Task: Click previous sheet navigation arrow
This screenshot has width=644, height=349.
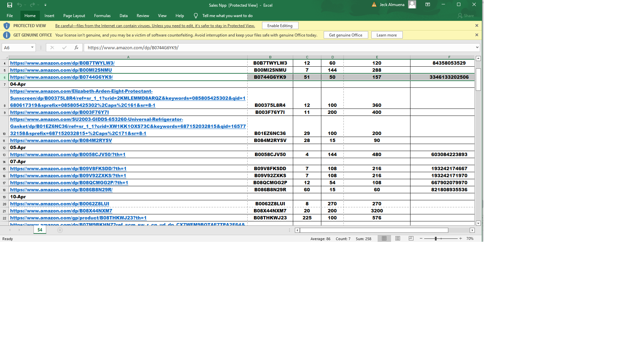Action: coord(10,230)
